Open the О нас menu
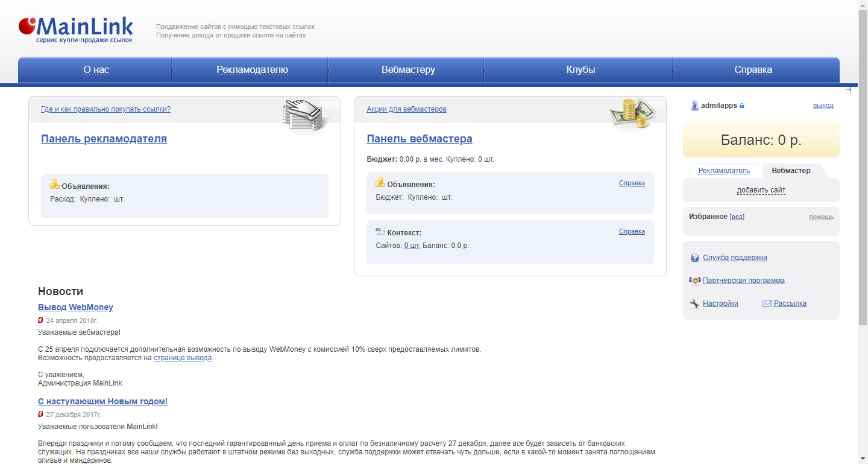The image size is (868, 464). pos(96,70)
